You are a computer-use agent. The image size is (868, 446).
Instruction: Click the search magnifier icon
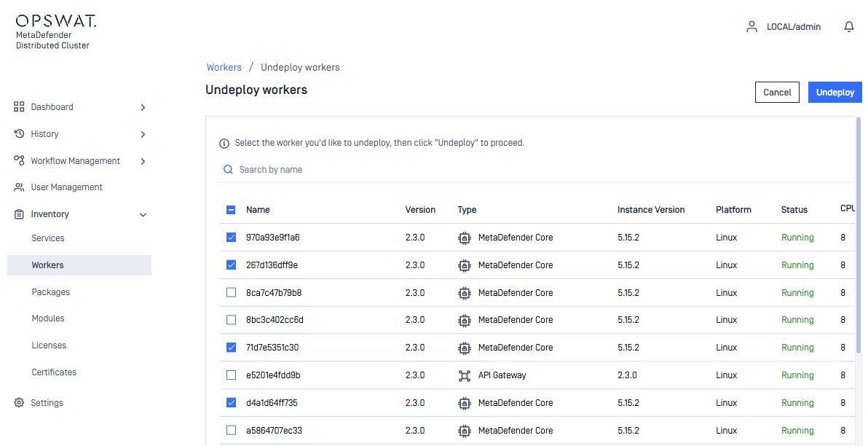click(x=229, y=170)
